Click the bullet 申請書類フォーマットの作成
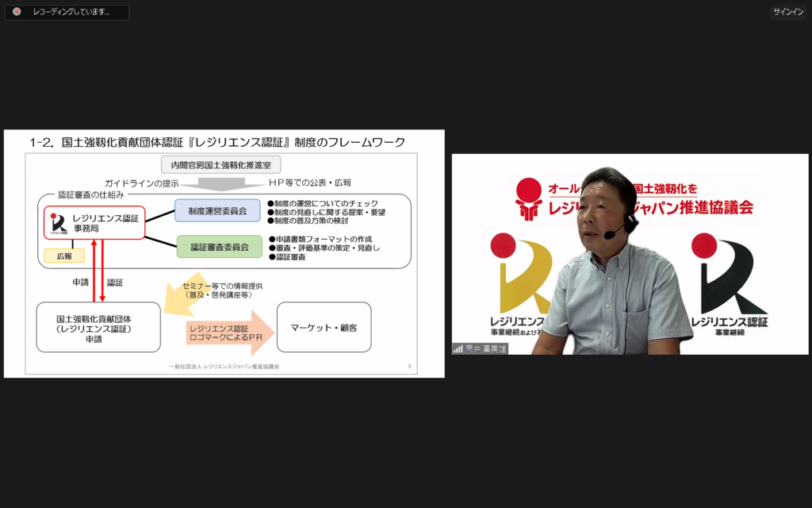The height and width of the screenshot is (508, 812). coord(320,239)
